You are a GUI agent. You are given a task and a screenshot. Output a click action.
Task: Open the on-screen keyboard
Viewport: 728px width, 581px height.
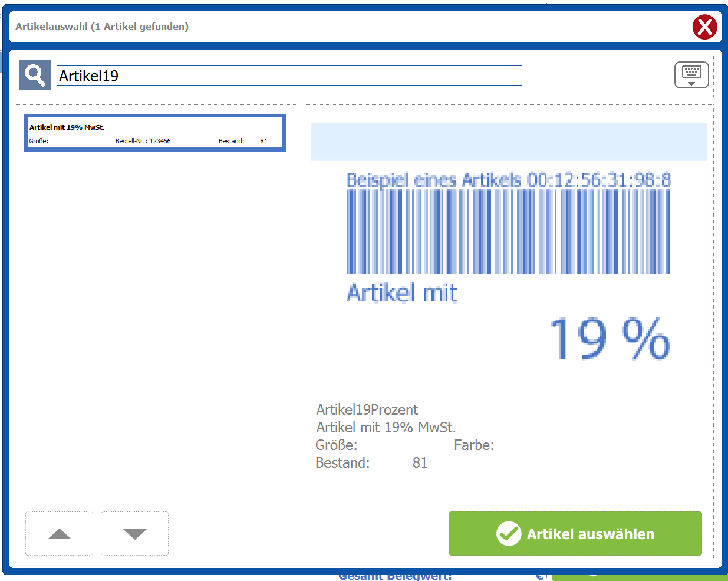pyautogui.click(x=691, y=75)
